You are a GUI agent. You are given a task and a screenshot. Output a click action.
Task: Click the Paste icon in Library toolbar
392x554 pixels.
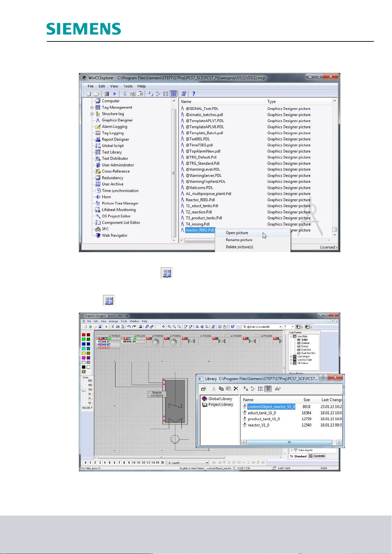click(x=229, y=389)
